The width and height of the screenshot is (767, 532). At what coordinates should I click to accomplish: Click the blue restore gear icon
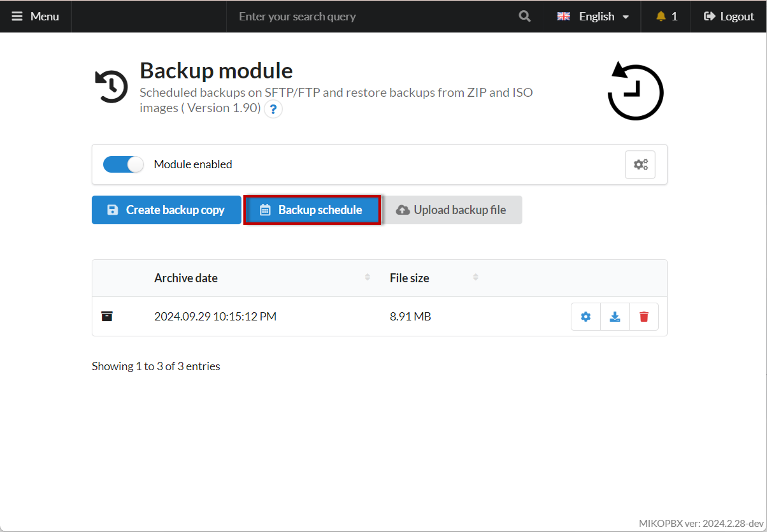[x=586, y=317]
